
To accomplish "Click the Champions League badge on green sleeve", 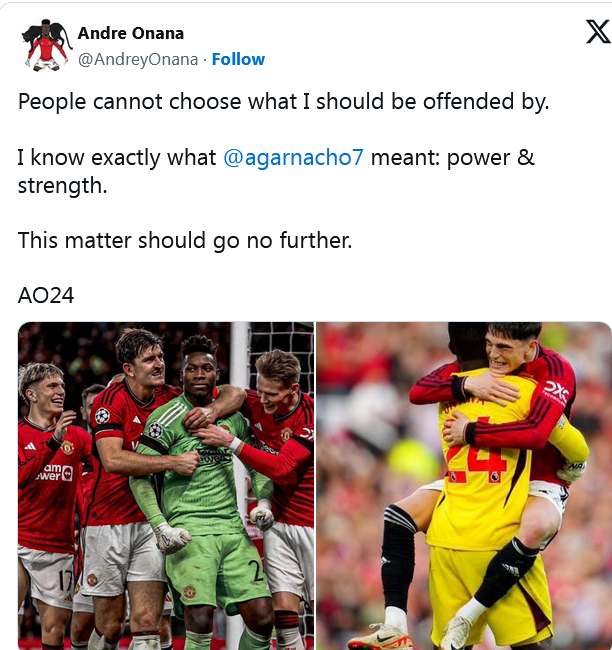I will 155,430.
